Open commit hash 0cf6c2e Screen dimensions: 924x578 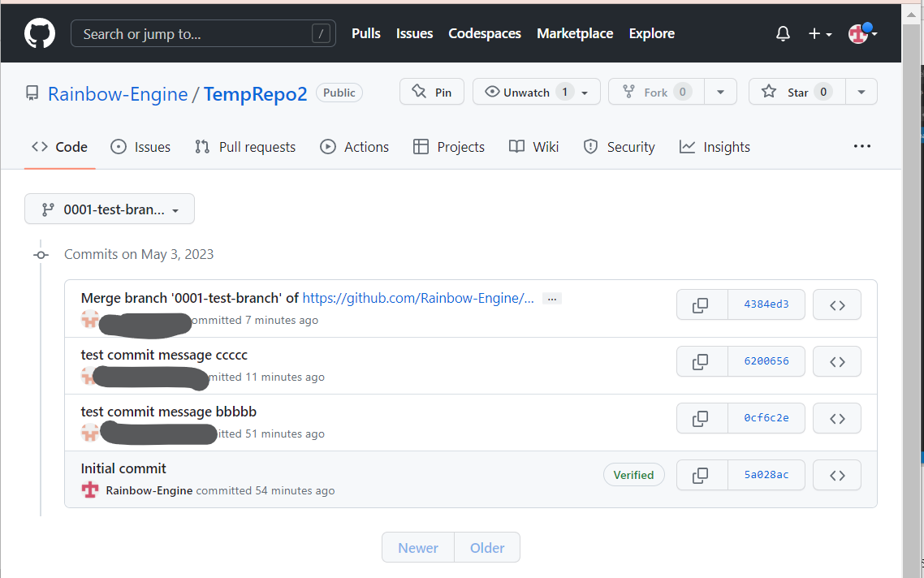(x=766, y=418)
